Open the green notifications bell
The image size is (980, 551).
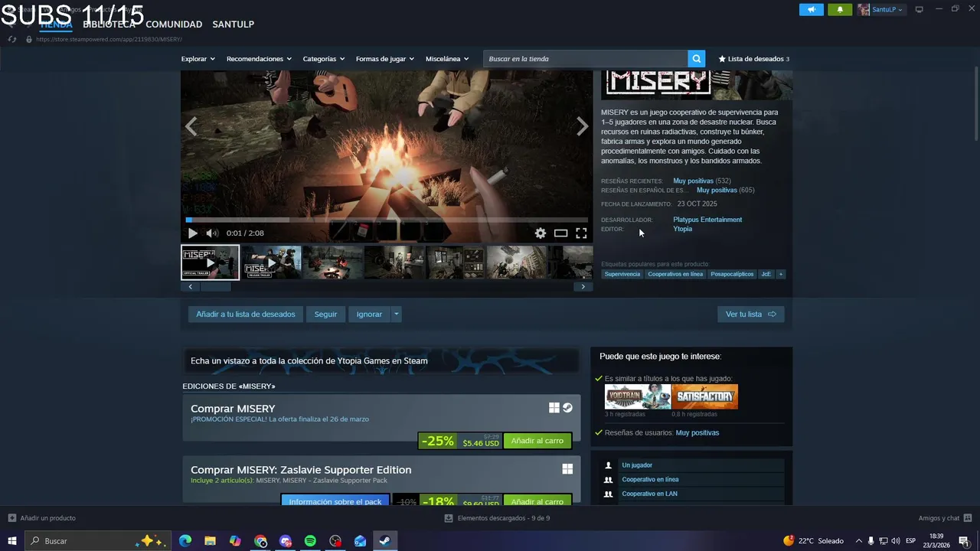840,9
